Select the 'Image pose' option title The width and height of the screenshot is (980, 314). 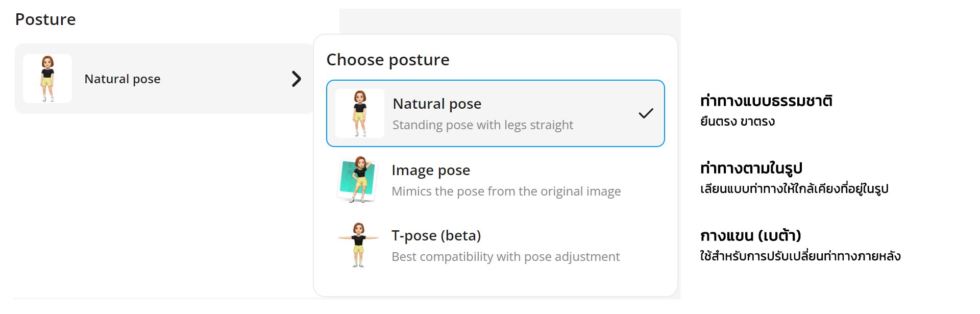click(x=431, y=170)
